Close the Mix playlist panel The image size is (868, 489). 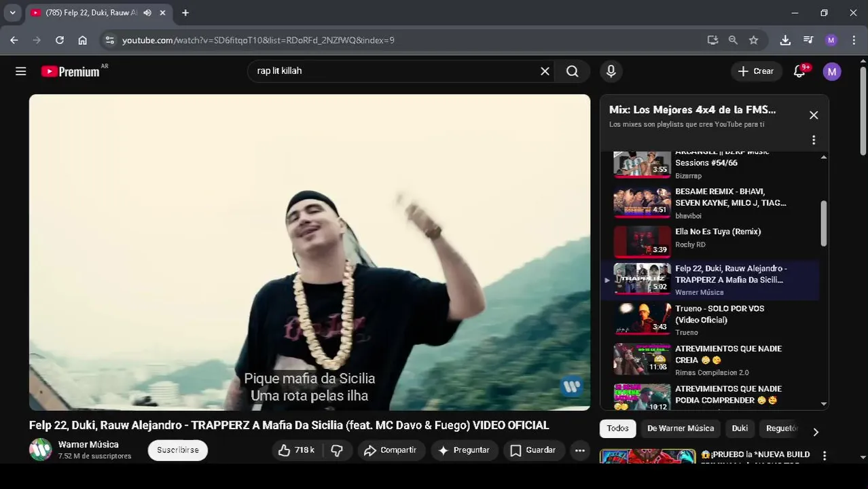814,115
